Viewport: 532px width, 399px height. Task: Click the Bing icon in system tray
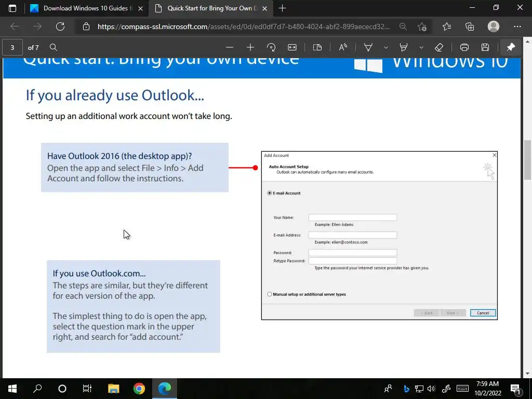pos(406,389)
